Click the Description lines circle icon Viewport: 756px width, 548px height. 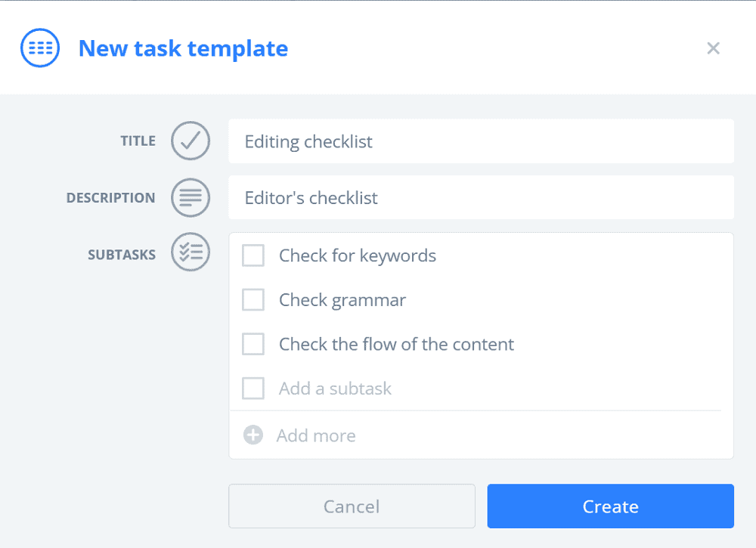point(191,197)
